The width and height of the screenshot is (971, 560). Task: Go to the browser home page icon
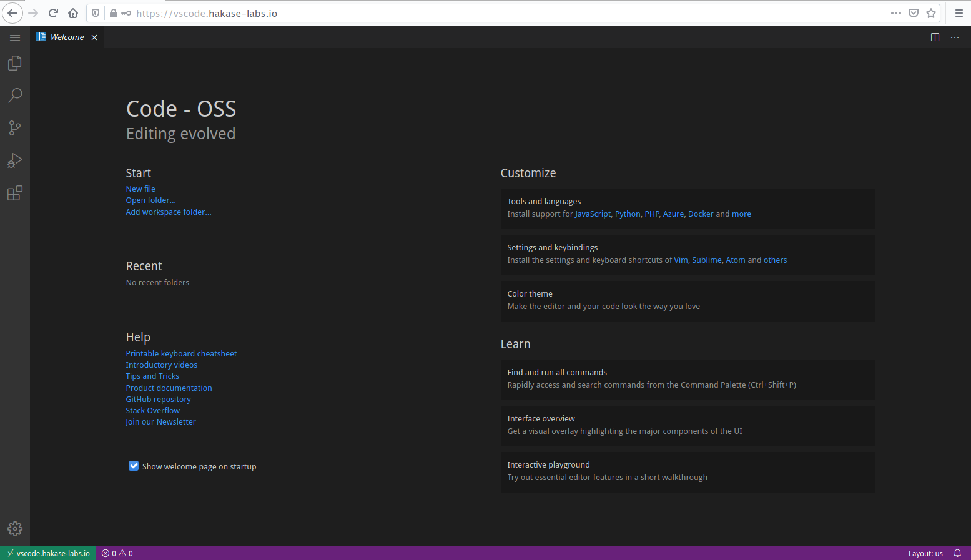pos(73,13)
